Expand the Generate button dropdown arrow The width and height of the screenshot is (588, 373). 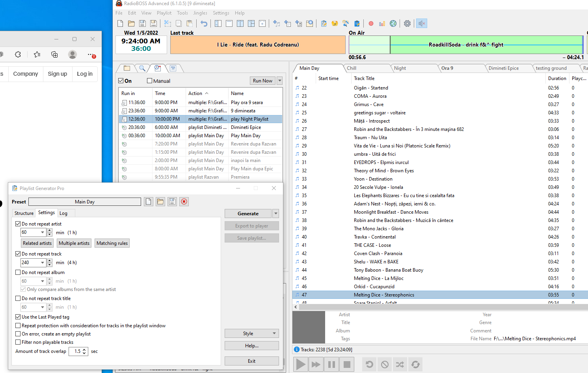[x=276, y=214]
